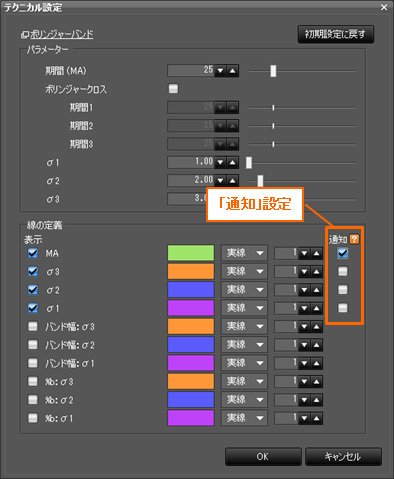
Task: Expand line style dropdown for %b: σ1
Action: [x=244, y=418]
